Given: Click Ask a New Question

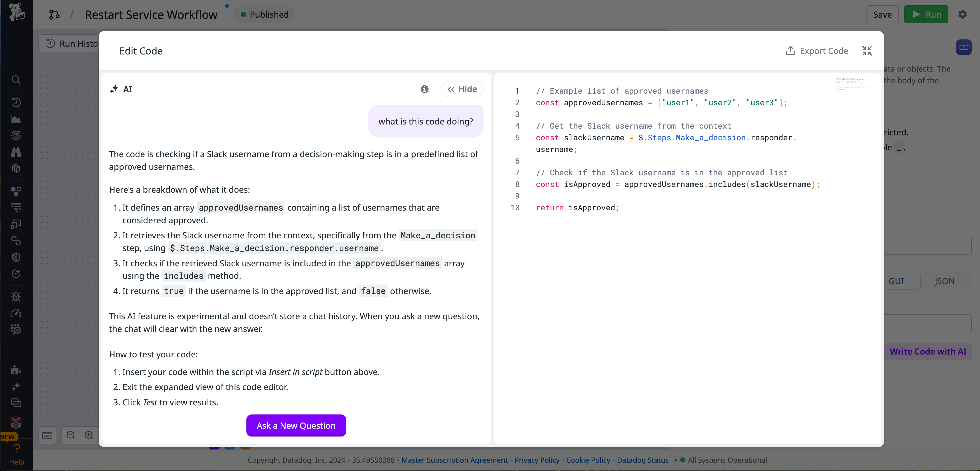Looking at the screenshot, I should 296,425.
